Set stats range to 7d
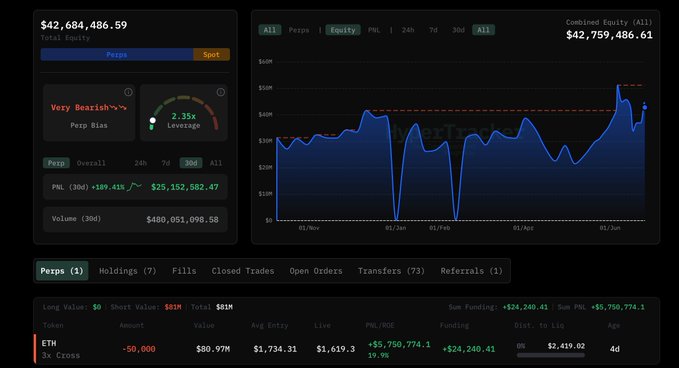 coord(166,163)
